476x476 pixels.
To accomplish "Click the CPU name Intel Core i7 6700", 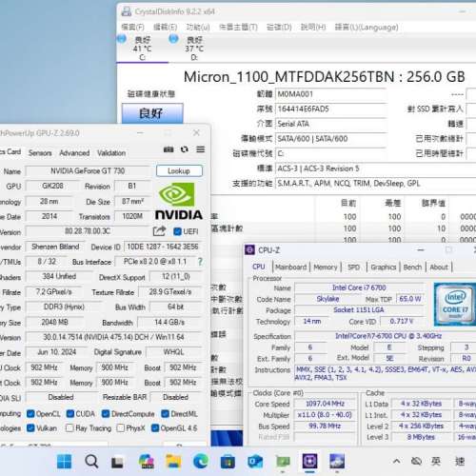I will pyautogui.click(x=359, y=288).
